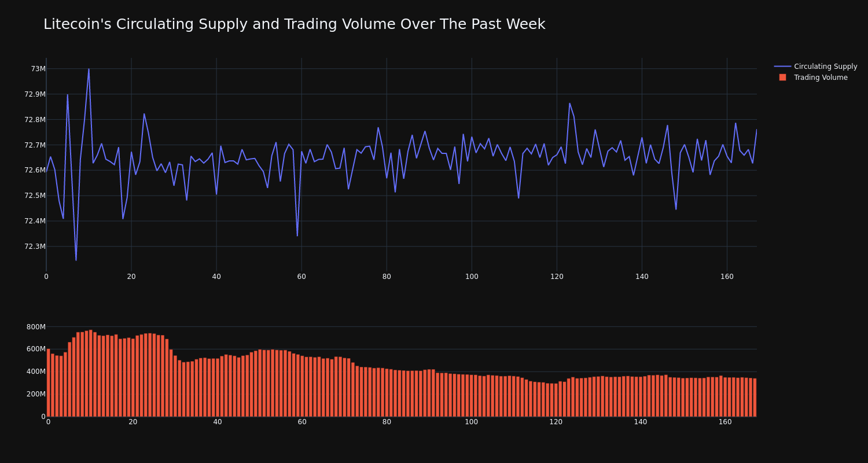The image size is (868, 463).
Task: Click the 100 tick on supply chart x-axis
Action: click(x=472, y=277)
